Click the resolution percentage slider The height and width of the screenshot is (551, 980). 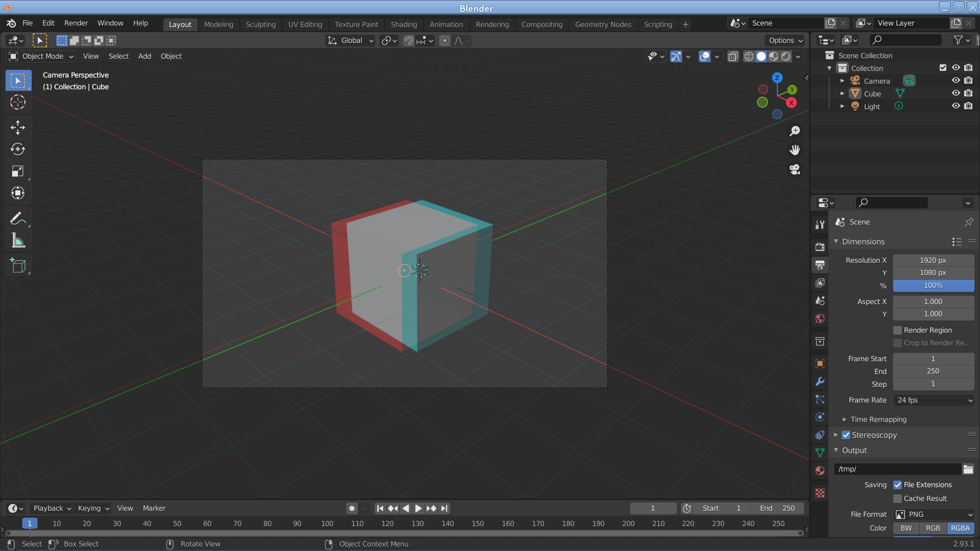pyautogui.click(x=933, y=286)
